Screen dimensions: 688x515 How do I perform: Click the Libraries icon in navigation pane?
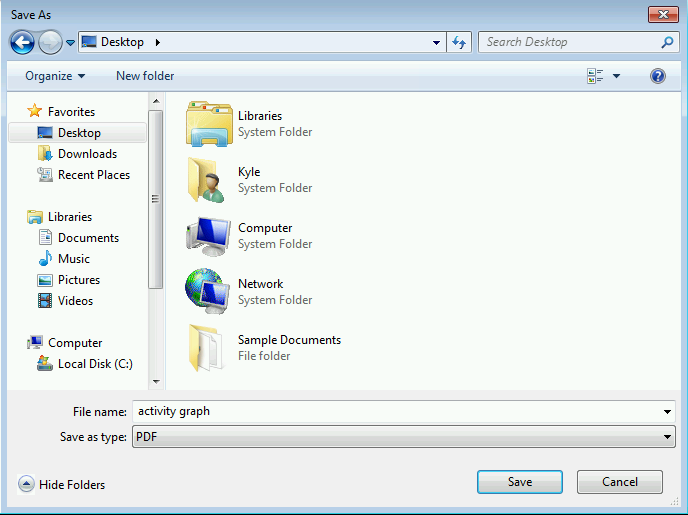[x=35, y=217]
